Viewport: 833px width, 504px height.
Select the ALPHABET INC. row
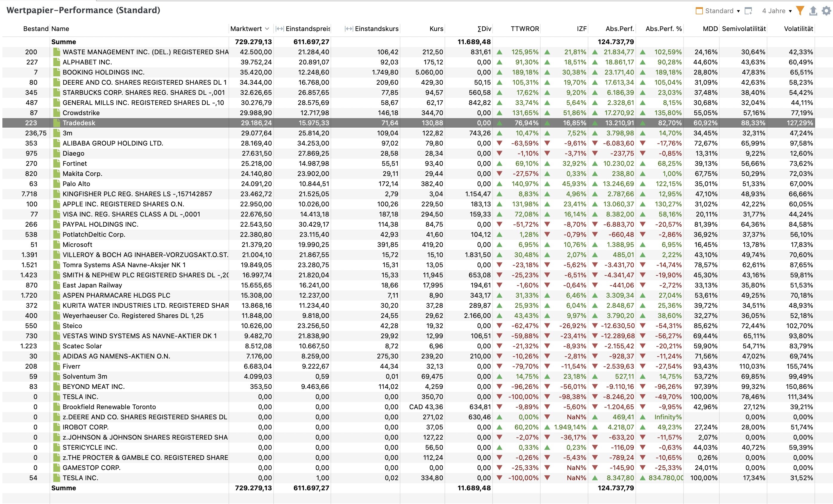(x=87, y=62)
